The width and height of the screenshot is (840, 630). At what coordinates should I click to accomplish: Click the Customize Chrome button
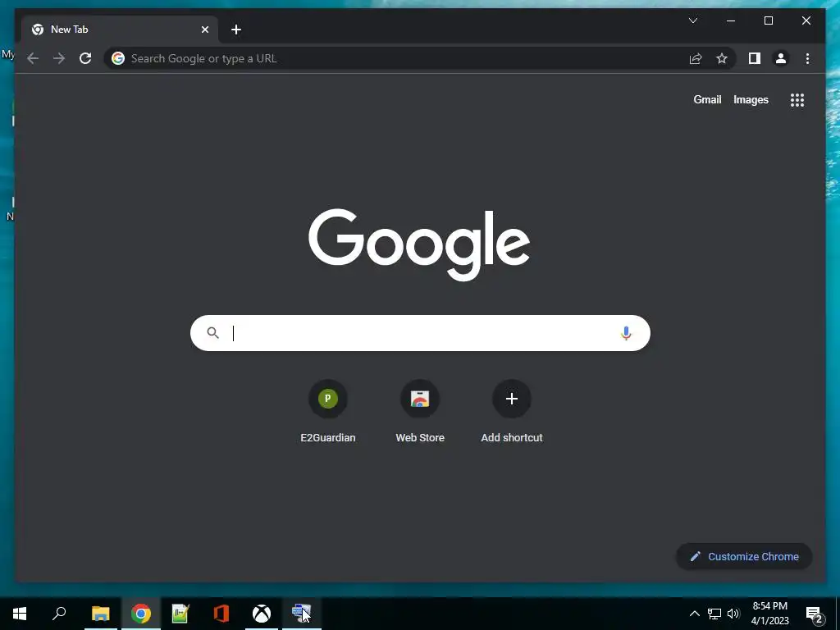744,557
